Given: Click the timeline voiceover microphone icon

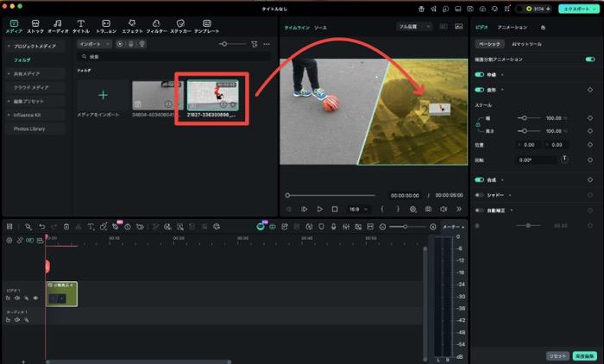Looking at the screenshot, I should pyautogui.click(x=334, y=227).
